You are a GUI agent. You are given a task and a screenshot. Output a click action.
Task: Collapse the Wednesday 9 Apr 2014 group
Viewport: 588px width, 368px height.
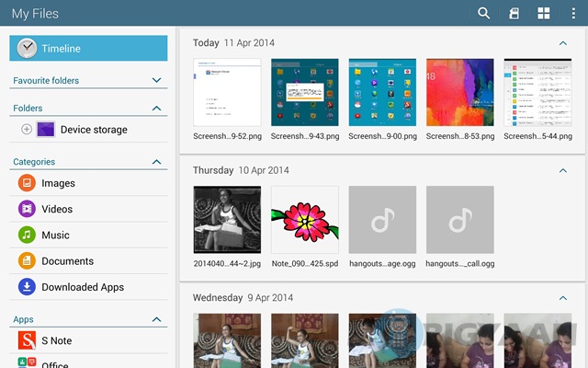point(563,298)
